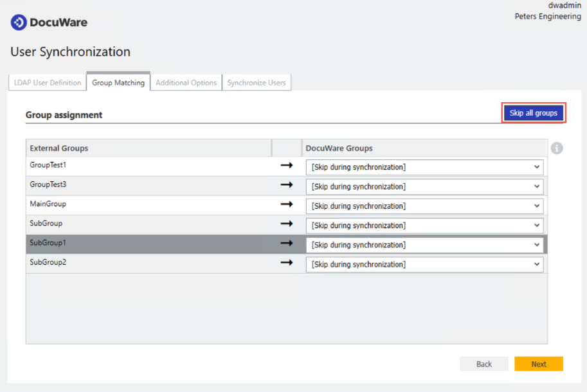Switch to the LDAP User Definition tab
587x392 pixels.
[x=48, y=83]
